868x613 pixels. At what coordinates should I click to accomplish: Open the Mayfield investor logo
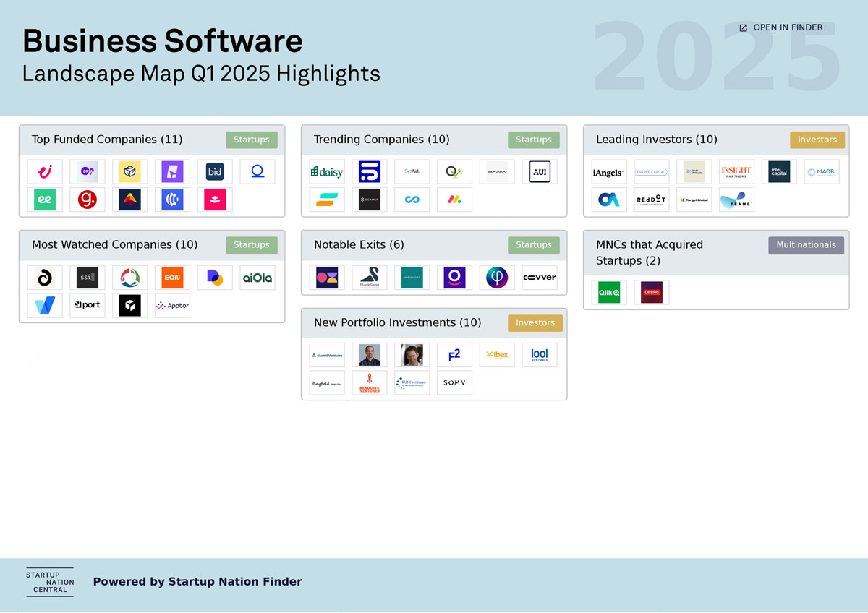[x=327, y=383]
